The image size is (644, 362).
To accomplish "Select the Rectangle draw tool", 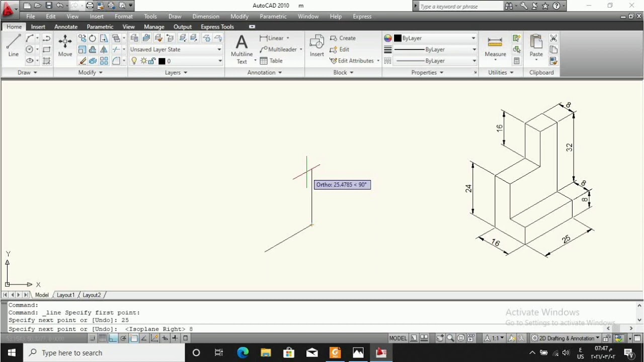I will point(46,49).
